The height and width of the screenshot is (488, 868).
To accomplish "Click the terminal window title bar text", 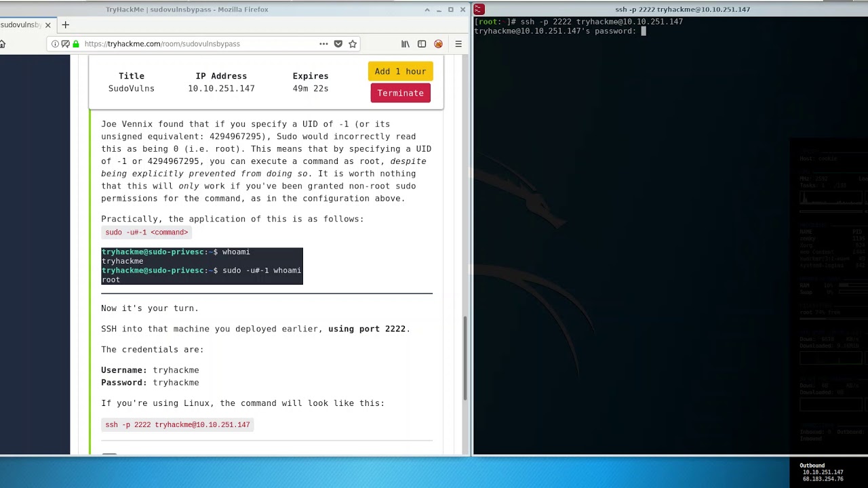I will click(x=682, y=9).
